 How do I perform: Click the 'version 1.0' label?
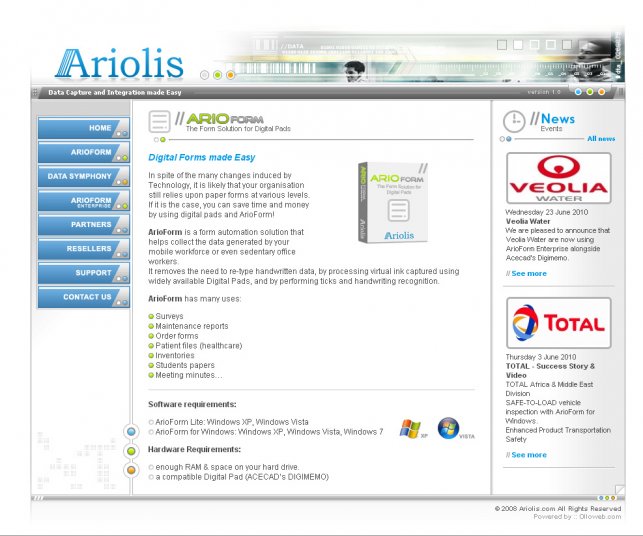pos(544,92)
